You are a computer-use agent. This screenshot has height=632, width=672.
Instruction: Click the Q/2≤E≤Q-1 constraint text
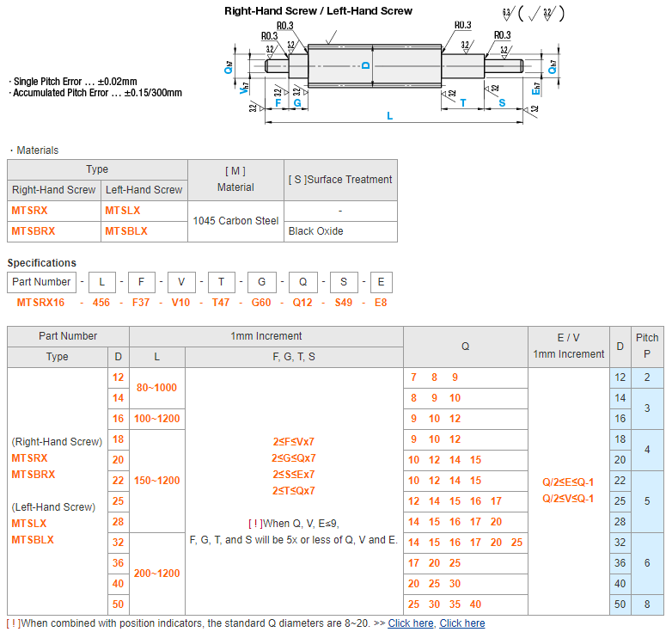(x=568, y=482)
